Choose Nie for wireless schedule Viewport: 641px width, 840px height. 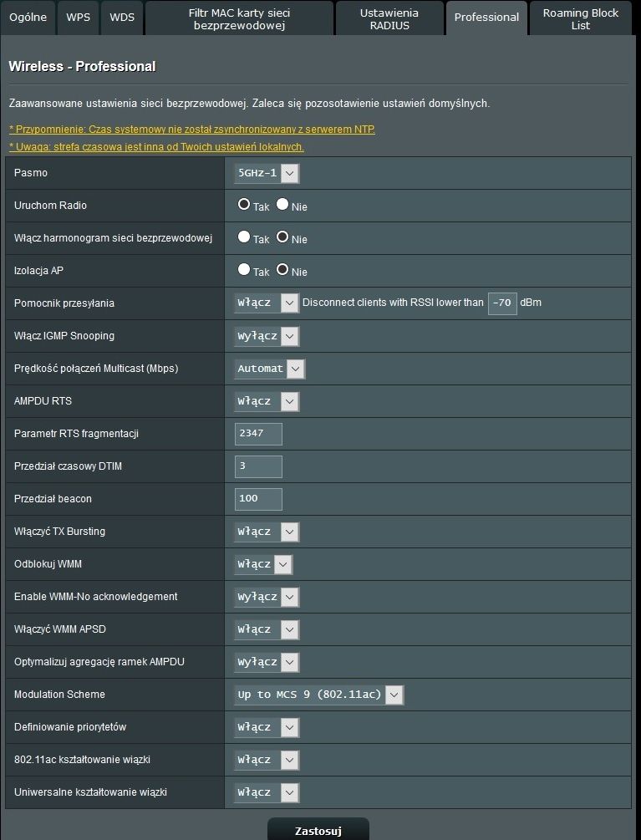(282, 237)
